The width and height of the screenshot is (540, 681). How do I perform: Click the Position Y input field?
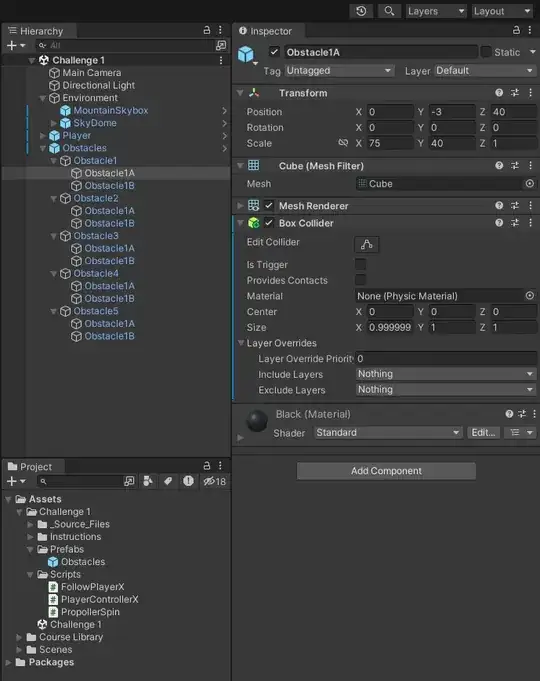(x=452, y=112)
